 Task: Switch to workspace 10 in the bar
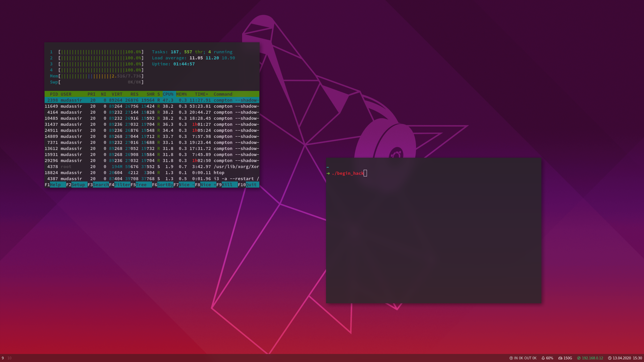point(9,358)
